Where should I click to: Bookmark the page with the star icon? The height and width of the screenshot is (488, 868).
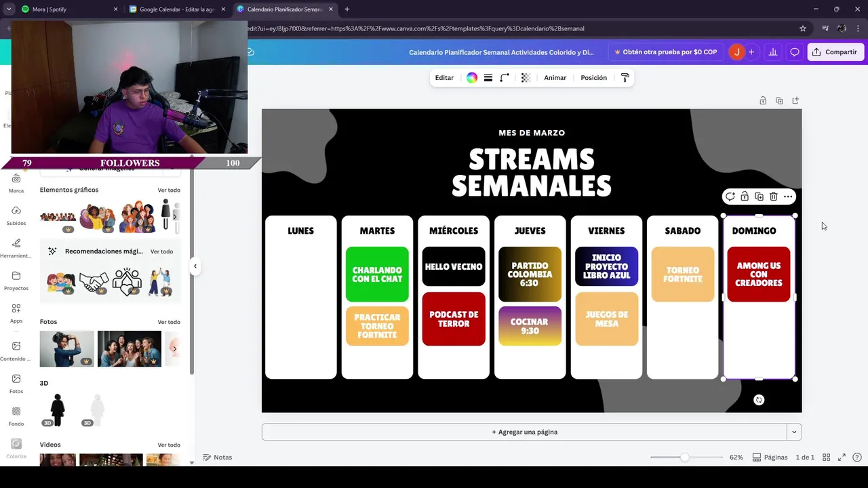(803, 28)
